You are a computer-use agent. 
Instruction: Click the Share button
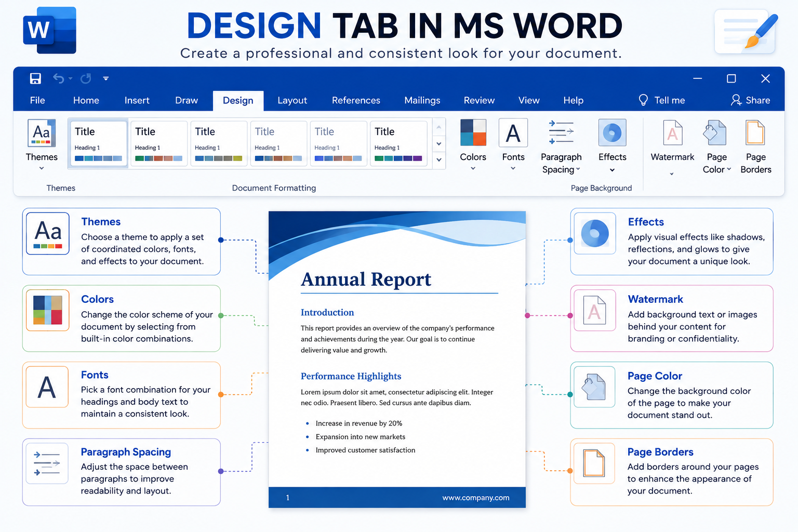tap(751, 100)
